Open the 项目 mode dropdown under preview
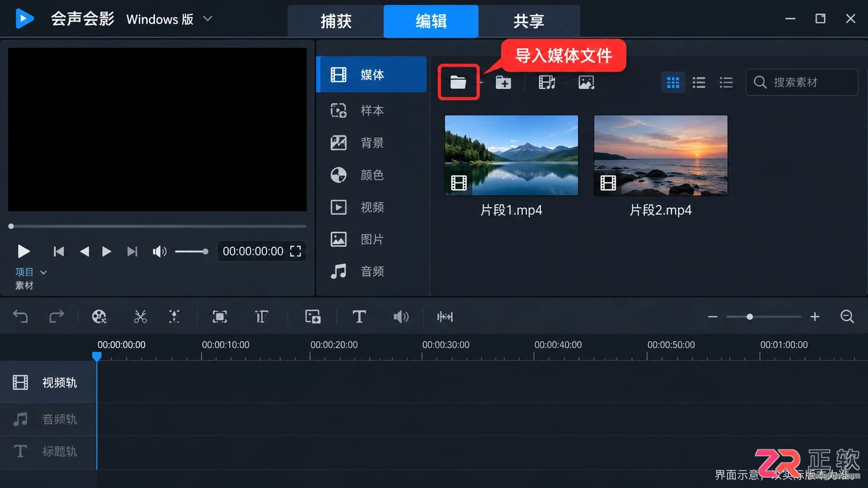868x488 pixels. pos(31,272)
